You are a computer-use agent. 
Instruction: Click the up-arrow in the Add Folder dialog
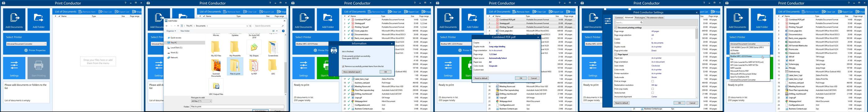178,26
